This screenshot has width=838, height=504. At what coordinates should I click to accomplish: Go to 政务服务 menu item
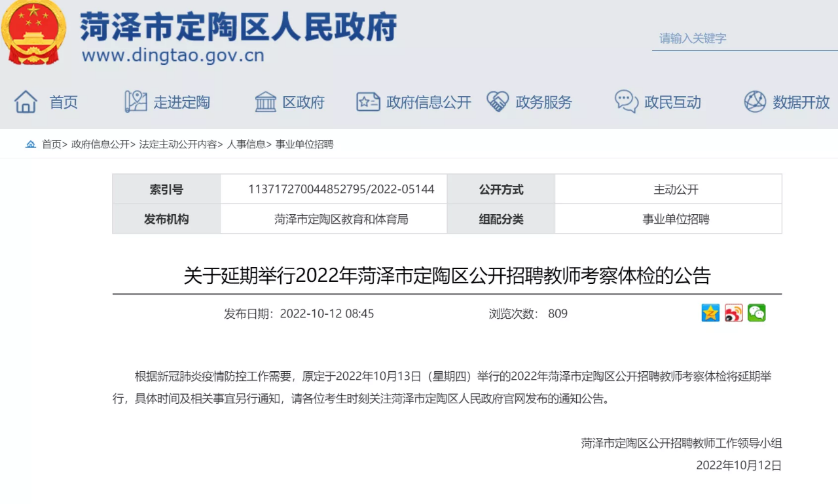coord(543,103)
